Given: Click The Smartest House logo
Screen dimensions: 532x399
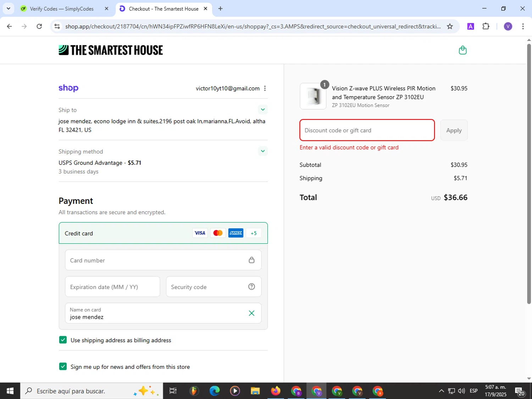Looking at the screenshot, I should (111, 50).
